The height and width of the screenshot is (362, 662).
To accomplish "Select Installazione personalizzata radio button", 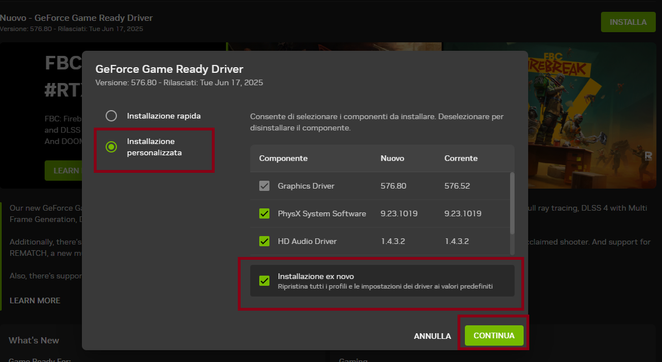I will coord(111,147).
